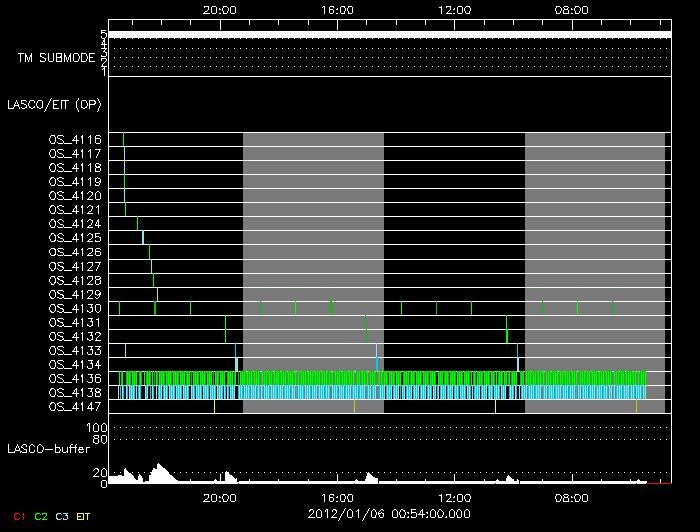The height and width of the screenshot is (532, 700).
Task: Click the OS_4136 row label
Action: [74, 379]
